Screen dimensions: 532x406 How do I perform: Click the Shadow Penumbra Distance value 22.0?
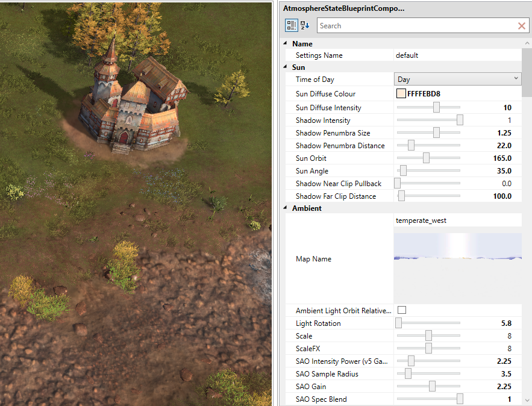coord(504,146)
